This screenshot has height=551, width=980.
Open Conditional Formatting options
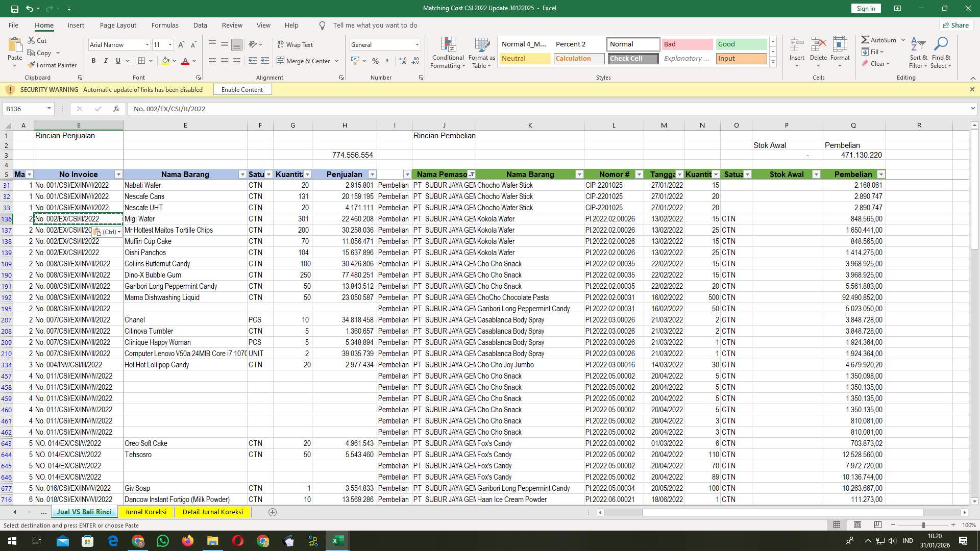click(448, 53)
